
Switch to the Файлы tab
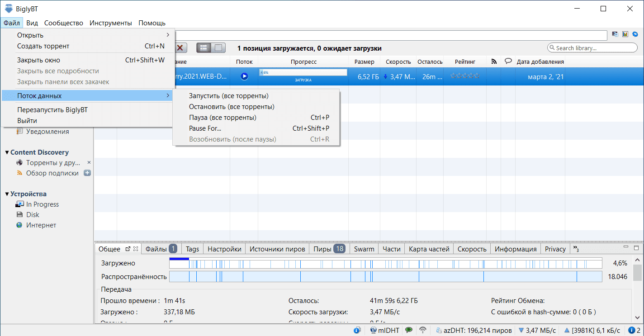161,249
